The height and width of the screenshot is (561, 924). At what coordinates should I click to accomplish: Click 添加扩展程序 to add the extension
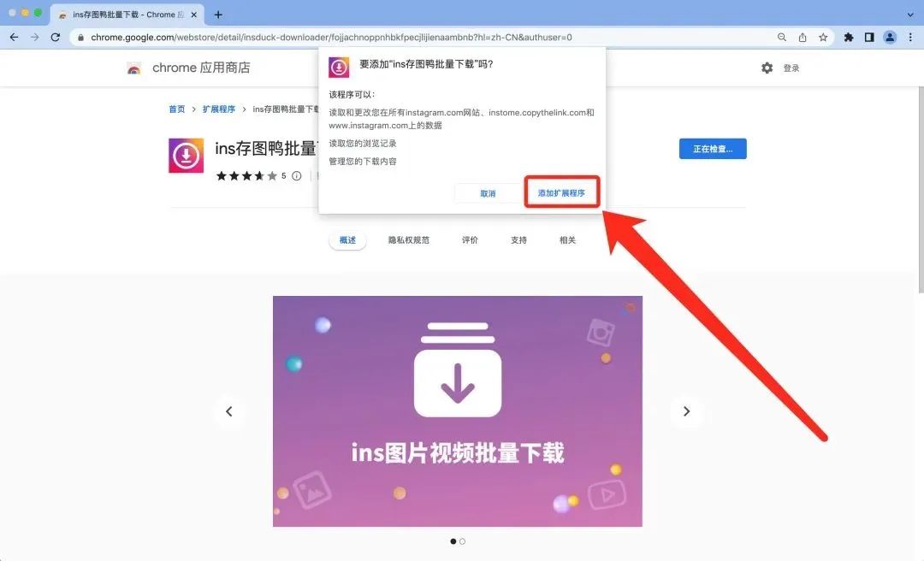point(561,192)
